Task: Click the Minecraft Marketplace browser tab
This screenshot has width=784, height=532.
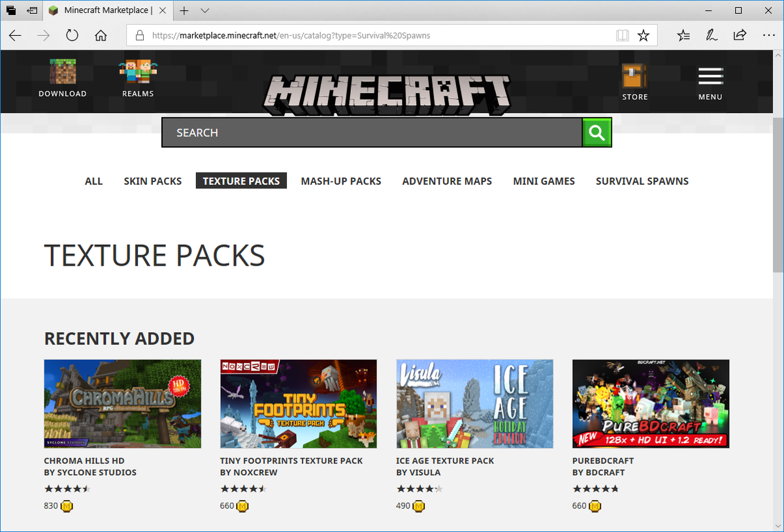Action: [109, 10]
